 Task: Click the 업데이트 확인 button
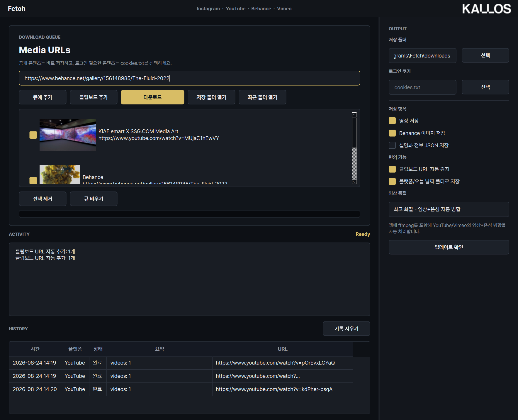point(449,247)
